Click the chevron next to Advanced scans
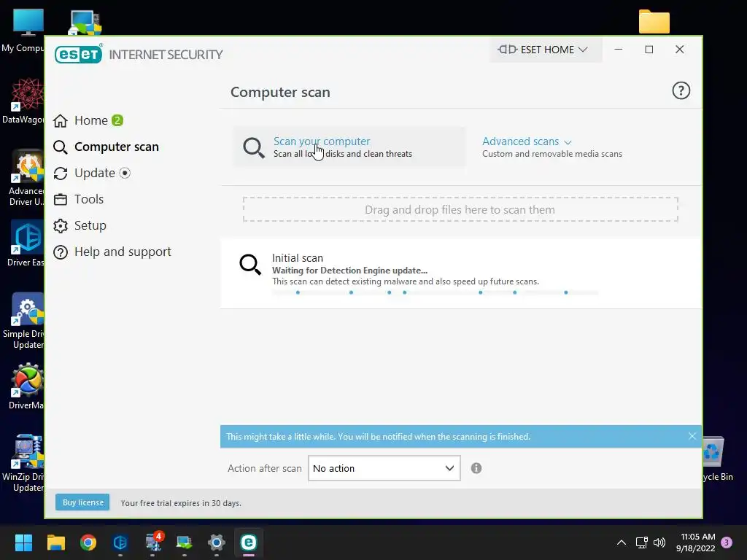Image resolution: width=747 pixels, height=560 pixels. click(568, 142)
